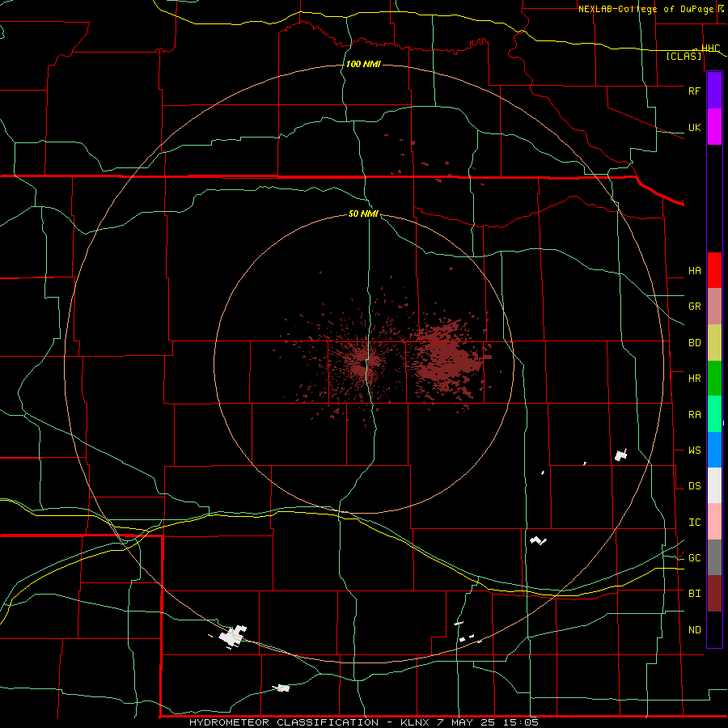Viewport: 728px width, 728px height.
Task: Click the RF legend label
Action: pyautogui.click(x=694, y=91)
